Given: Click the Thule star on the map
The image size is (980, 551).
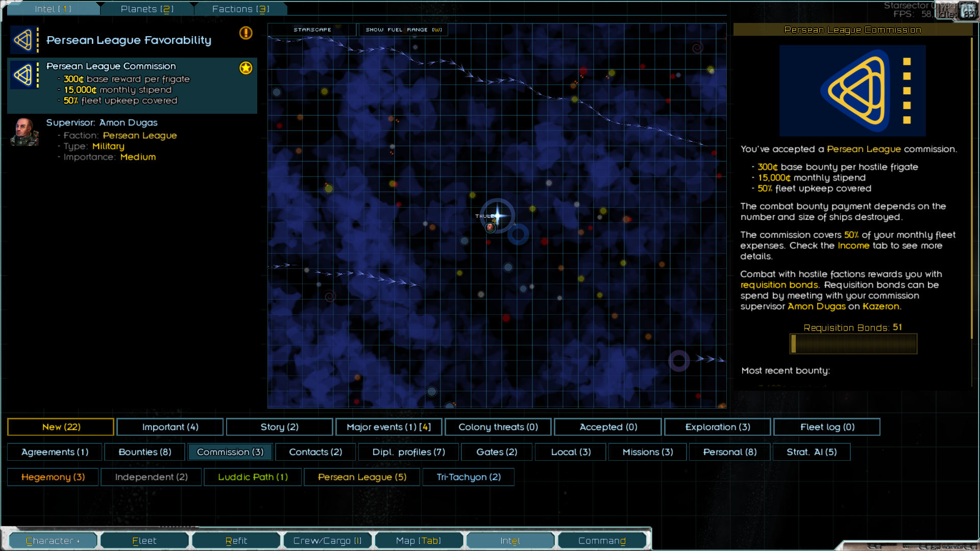Looking at the screenshot, I should [x=498, y=215].
